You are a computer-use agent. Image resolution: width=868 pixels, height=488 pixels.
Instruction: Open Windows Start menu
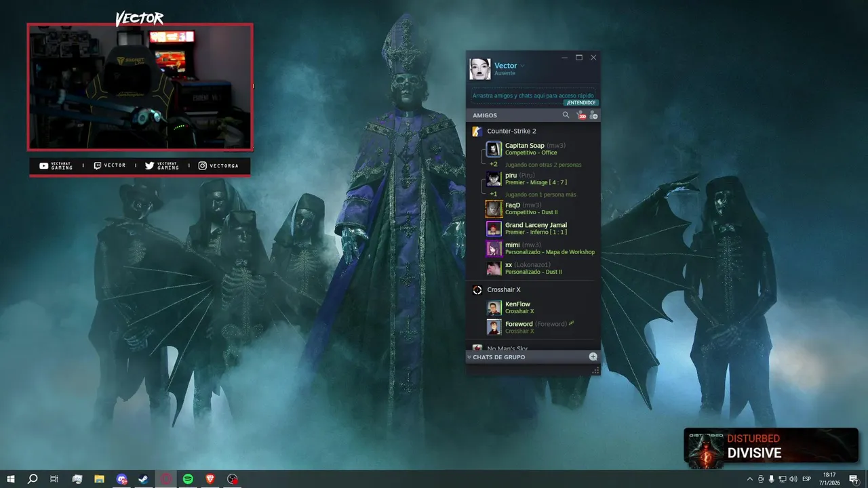[11, 479]
